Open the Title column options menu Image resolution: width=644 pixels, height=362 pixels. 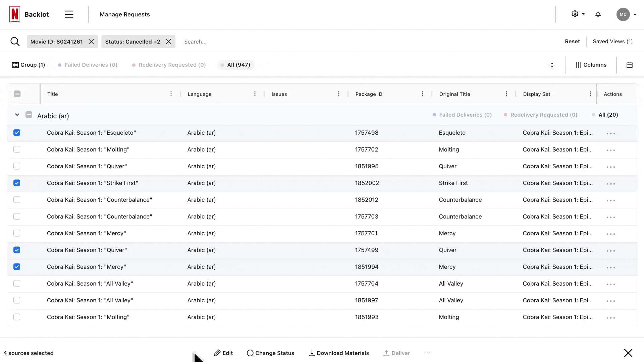pos(171,94)
